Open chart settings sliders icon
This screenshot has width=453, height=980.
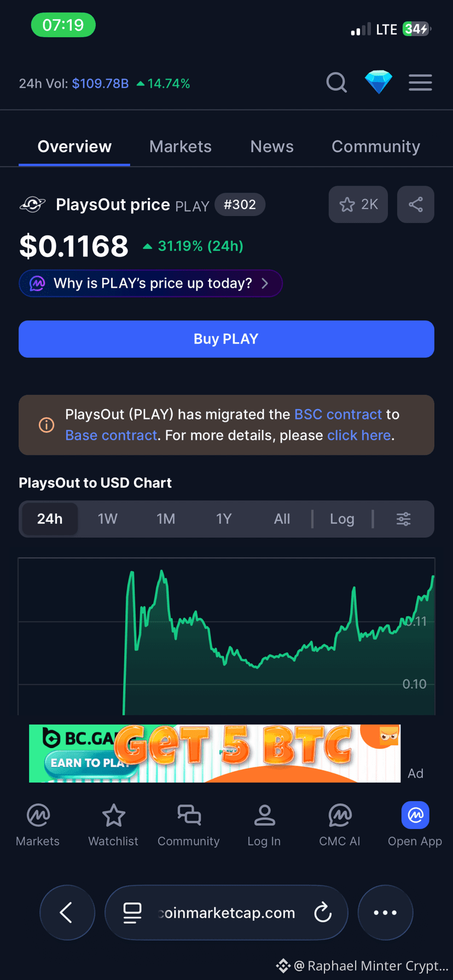coord(403,519)
